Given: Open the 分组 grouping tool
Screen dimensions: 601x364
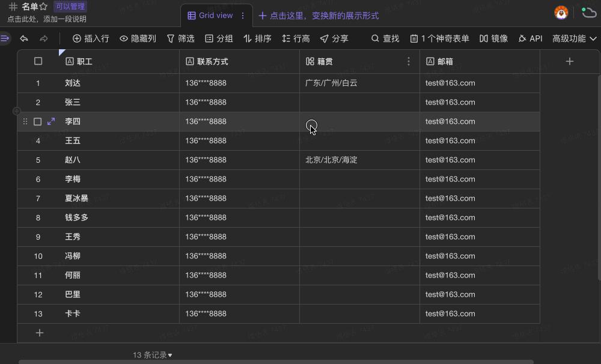Looking at the screenshot, I should pos(219,38).
